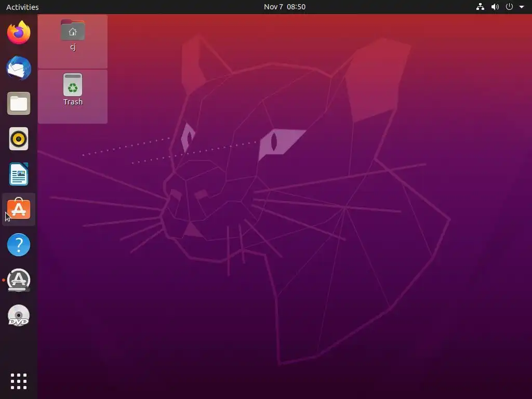Expand the system menu arrow

click(522, 7)
